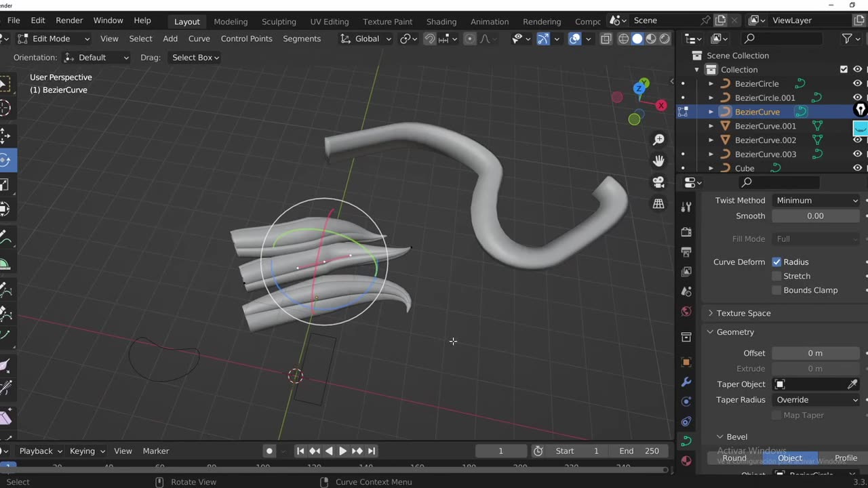
Task: Click the Smooth value slider
Action: click(815, 216)
